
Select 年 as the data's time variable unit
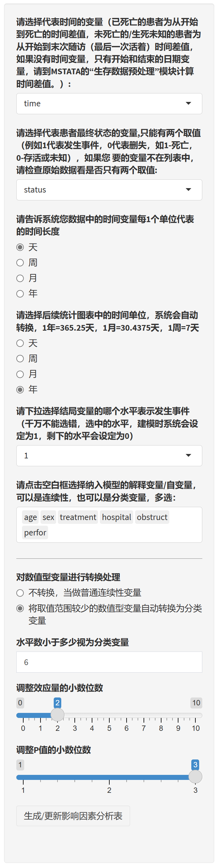click(20, 294)
